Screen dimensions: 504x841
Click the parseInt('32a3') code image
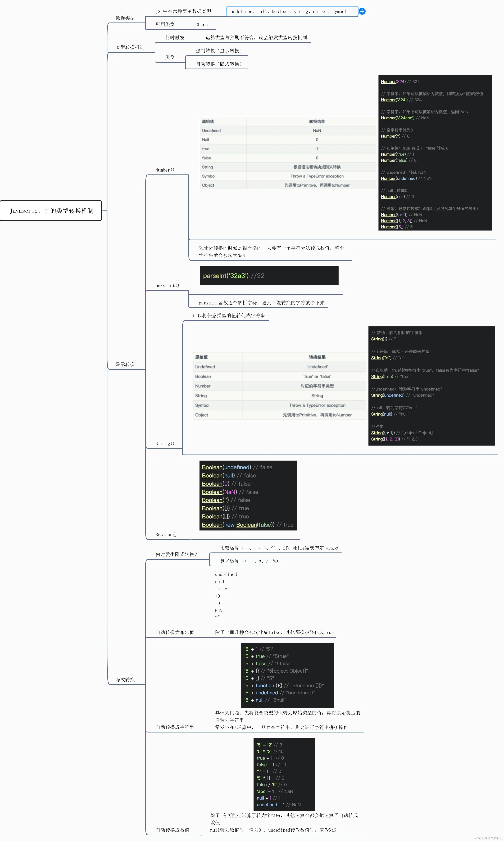(269, 276)
